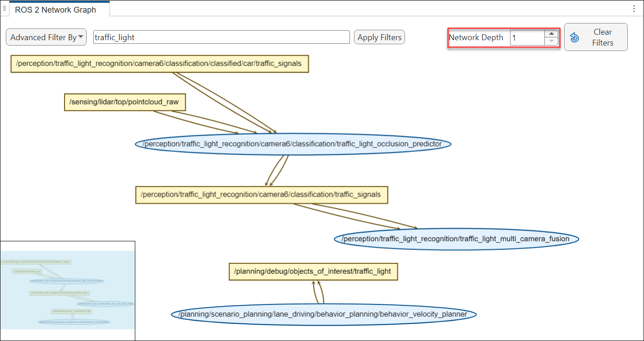The height and width of the screenshot is (341, 644).
Task: Select the /sensing/lidar/top/pointcloud_raw topic node
Action: click(x=125, y=102)
